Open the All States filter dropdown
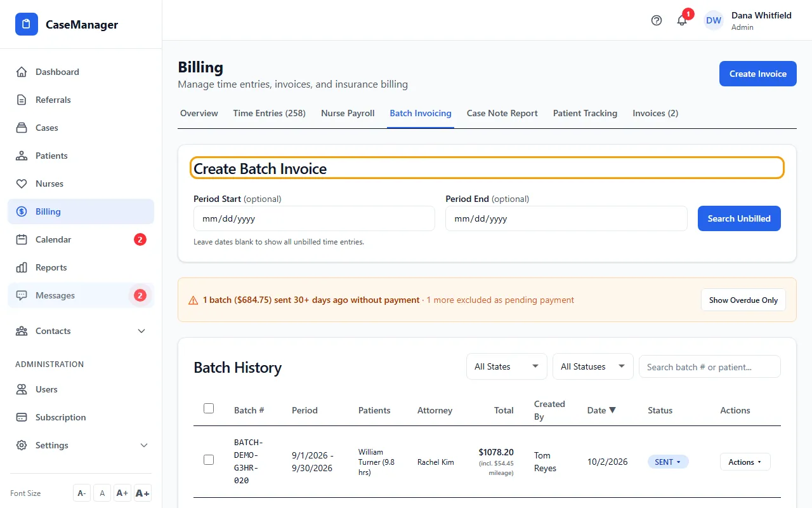This screenshot has width=812, height=508. [x=507, y=366]
